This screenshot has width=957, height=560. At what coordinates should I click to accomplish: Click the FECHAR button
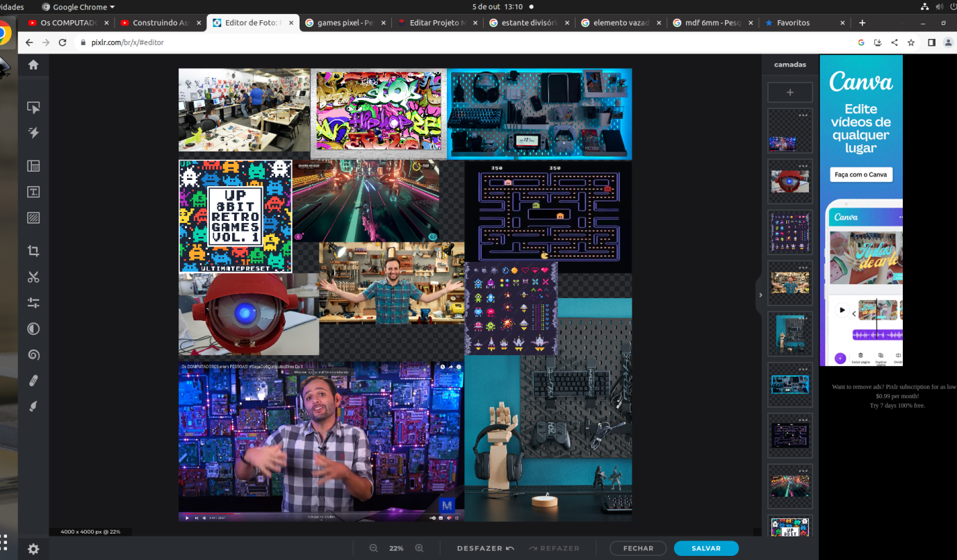point(638,548)
